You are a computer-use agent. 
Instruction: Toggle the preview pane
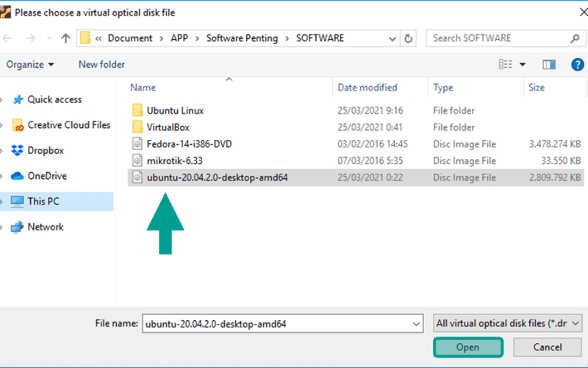(549, 65)
